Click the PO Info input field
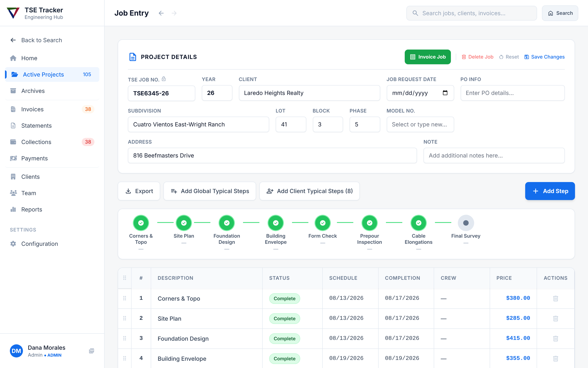 [513, 93]
